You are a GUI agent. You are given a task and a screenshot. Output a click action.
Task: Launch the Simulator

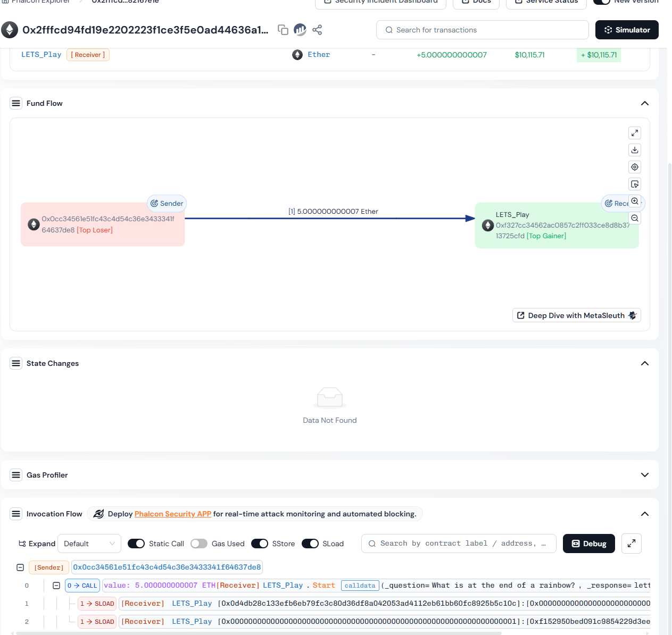click(627, 30)
